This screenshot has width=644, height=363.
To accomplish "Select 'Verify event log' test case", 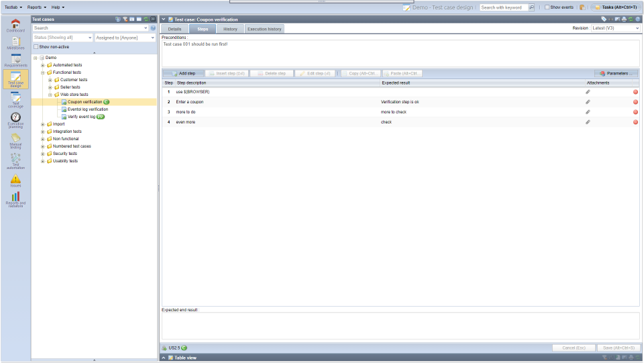I will tap(81, 117).
